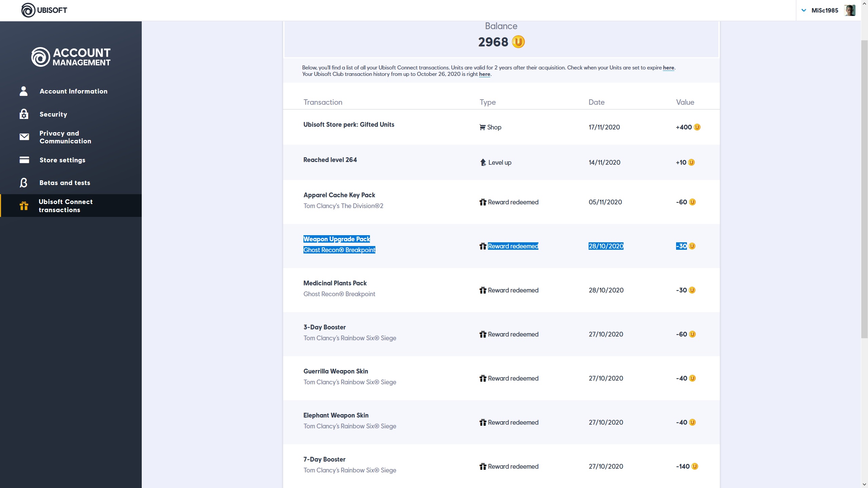The height and width of the screenshot is (488, 868).
Task: Click the Account Information person icon
Action: [x=24, y=91]
